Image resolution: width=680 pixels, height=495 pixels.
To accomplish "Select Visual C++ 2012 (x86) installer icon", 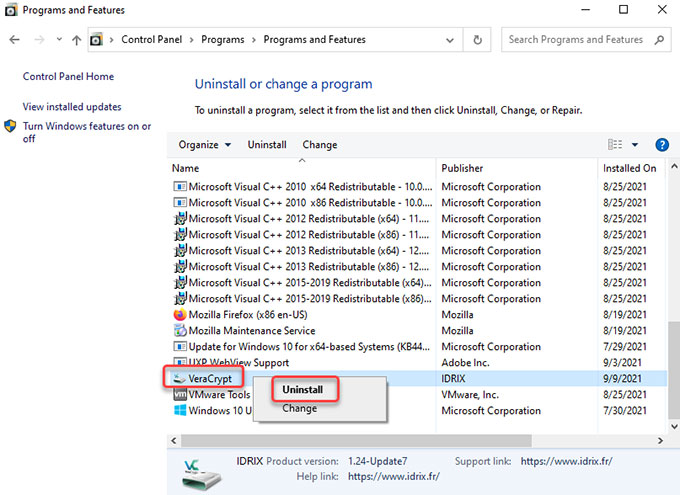I will pos(180,234).
